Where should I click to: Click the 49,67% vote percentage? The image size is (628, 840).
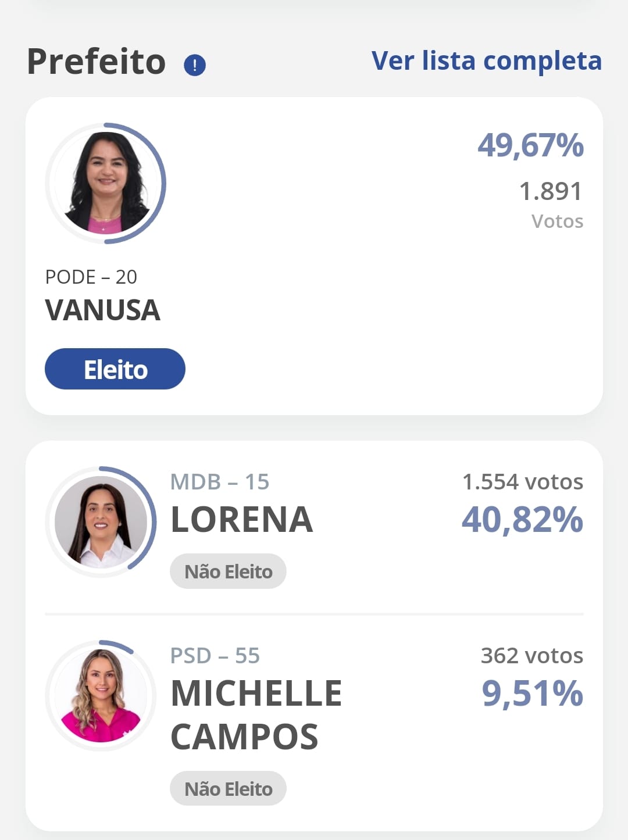click(x=530, y=145)
